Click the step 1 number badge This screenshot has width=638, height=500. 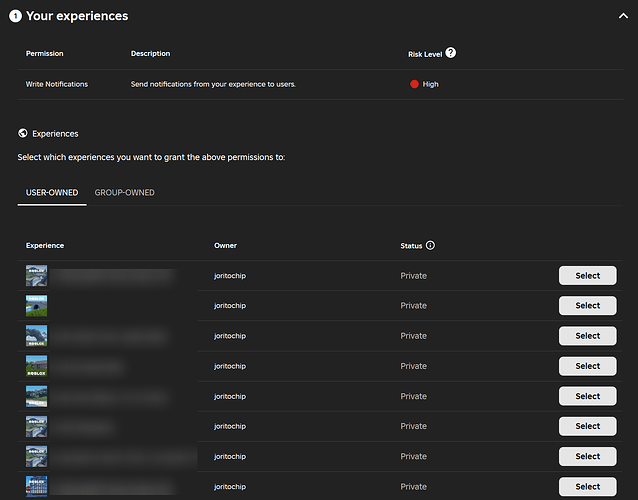click(x=15, y=16)
